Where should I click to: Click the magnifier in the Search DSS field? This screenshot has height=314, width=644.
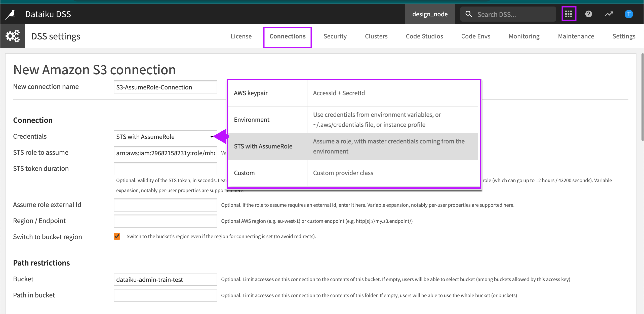click(x=469, y=14)
